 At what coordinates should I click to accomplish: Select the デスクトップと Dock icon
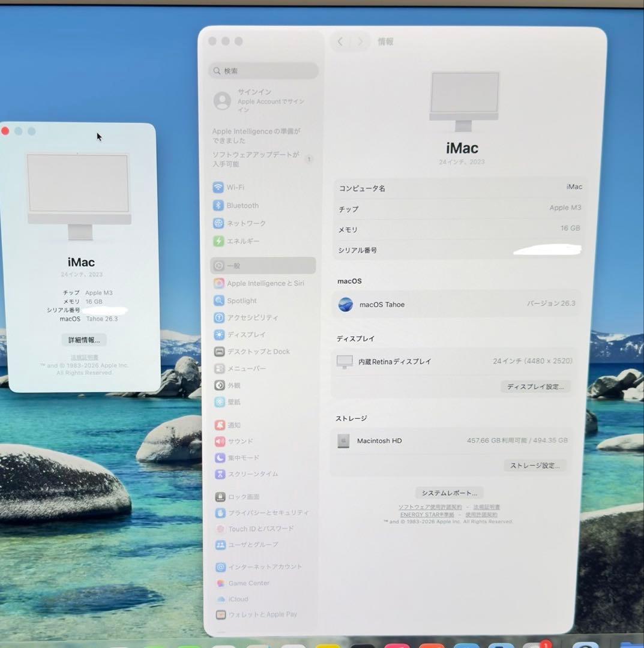[220, 351]
